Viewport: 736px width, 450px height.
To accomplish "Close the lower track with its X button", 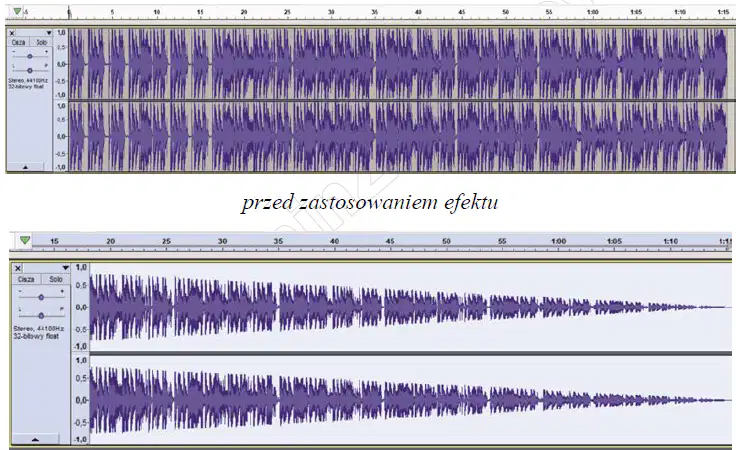I will pos(17,268).
